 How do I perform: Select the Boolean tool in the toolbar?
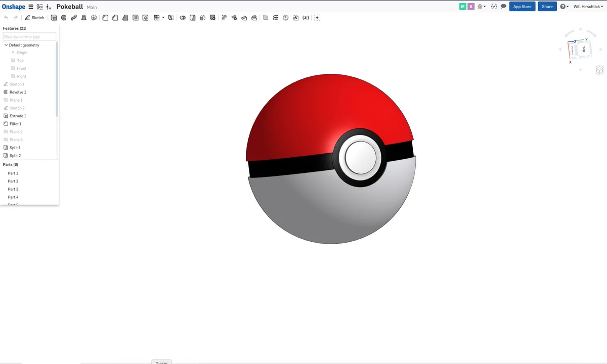point(183,18)
